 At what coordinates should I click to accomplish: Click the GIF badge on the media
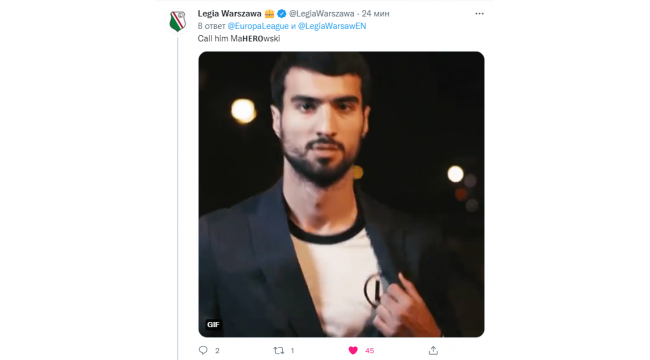click(213, 324)
